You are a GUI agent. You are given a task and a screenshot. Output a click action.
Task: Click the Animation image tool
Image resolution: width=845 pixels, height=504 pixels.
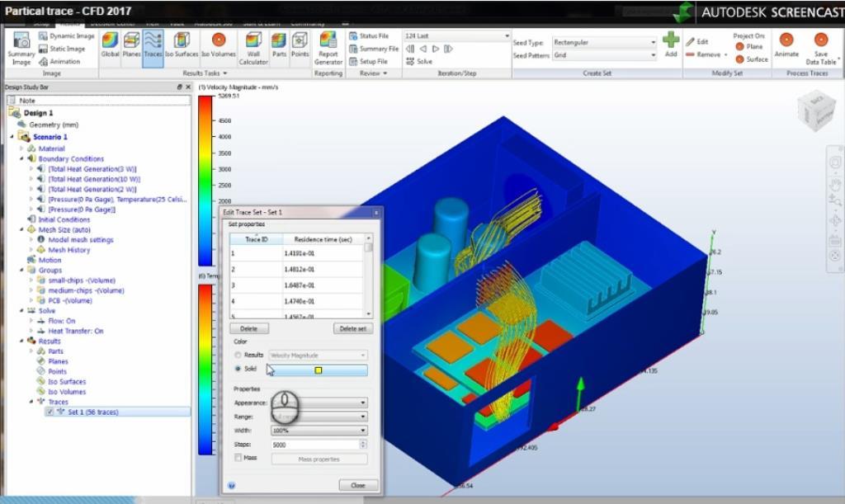tap(59, 62)
